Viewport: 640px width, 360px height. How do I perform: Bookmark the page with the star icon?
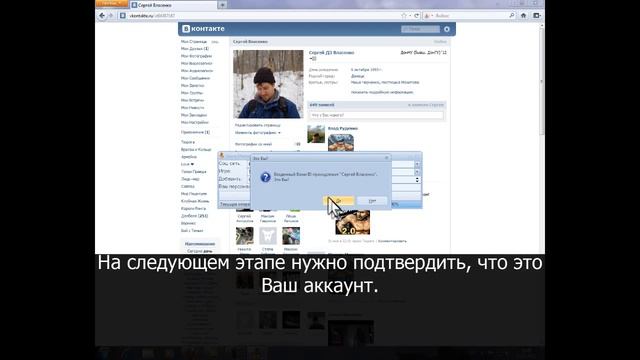click(x=404, y=16)
